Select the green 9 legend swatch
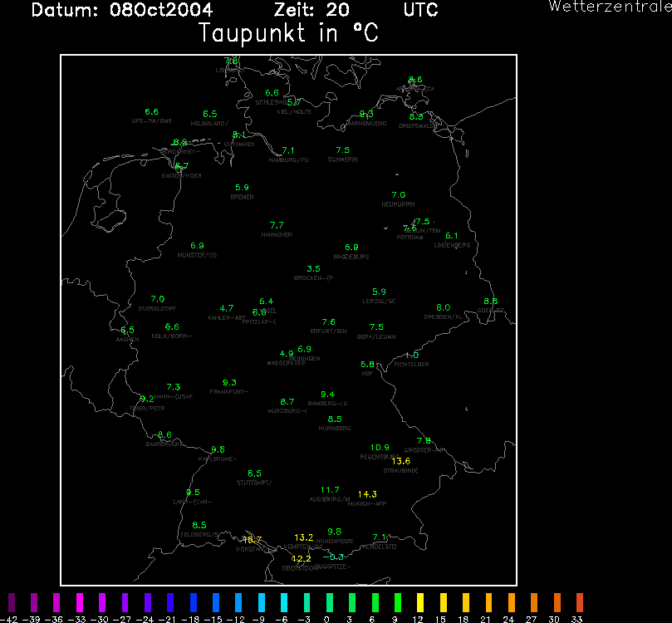 (x=398, y=602)
